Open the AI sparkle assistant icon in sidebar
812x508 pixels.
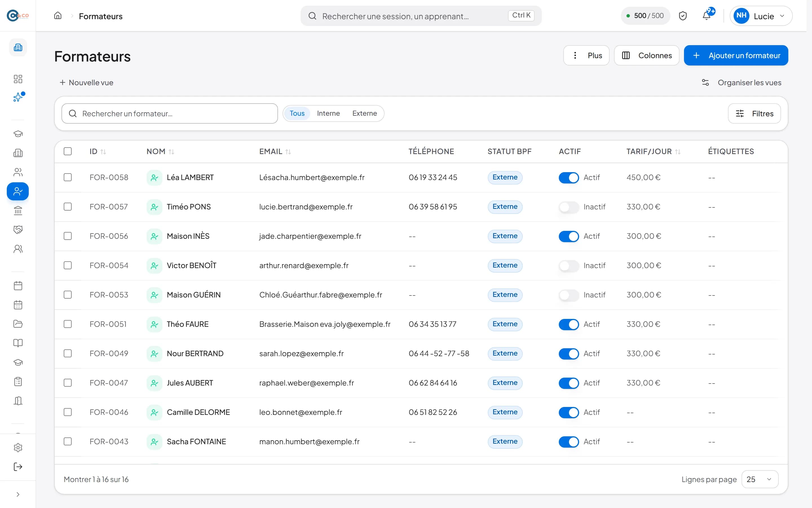click(18, 97)
